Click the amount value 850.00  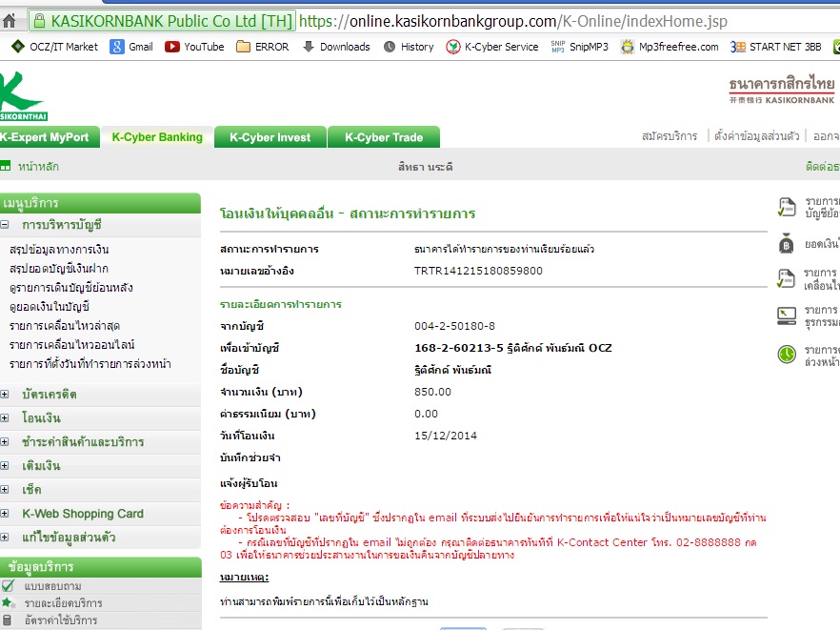(x=432, y=392)
